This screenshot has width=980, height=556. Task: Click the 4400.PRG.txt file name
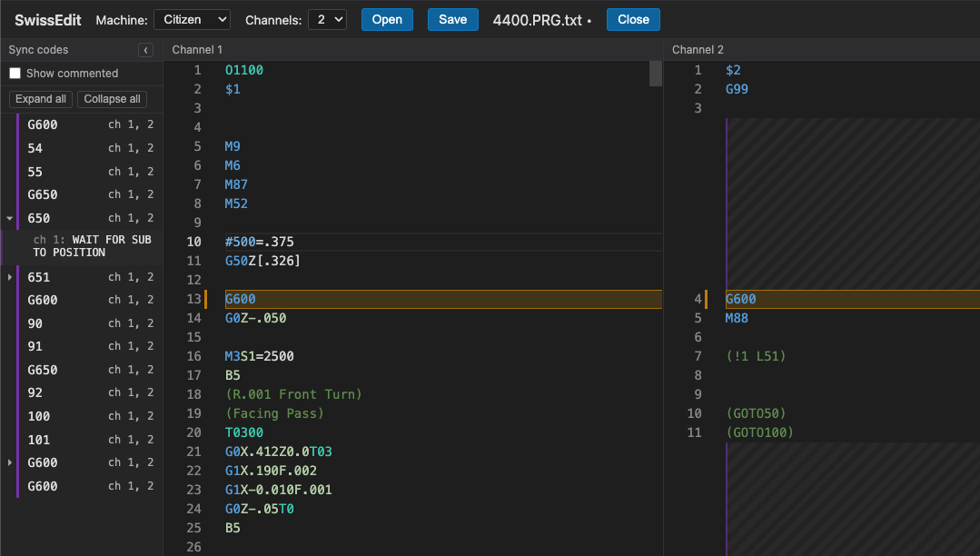click(x=538, y=20)
